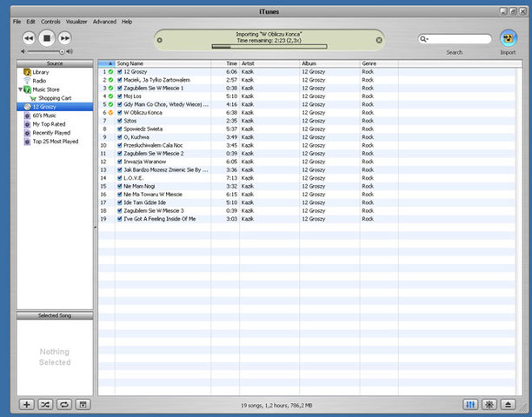Viewport: 532px width, 417px height.
Task: Open Shopping Cart under Music Store
Action: [55, 98]
